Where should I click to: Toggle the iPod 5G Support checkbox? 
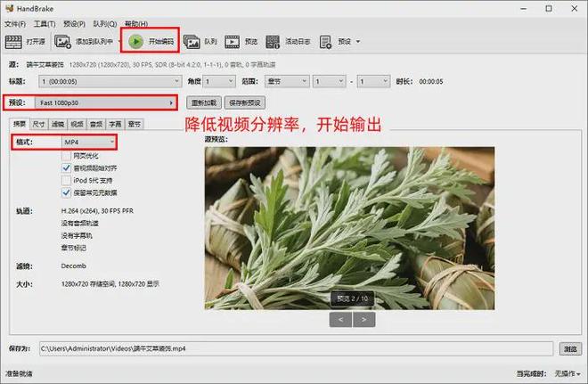pyautogui.click(x=66, y=179)
